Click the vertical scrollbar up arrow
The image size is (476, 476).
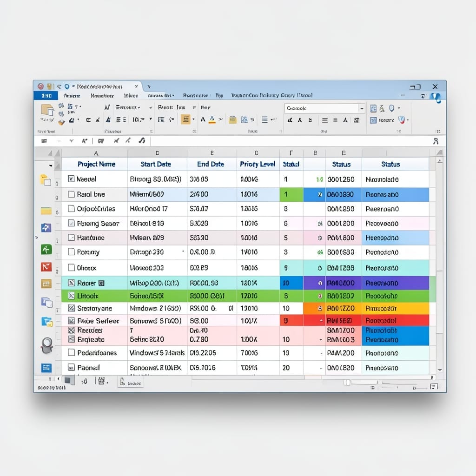point(440,161)
